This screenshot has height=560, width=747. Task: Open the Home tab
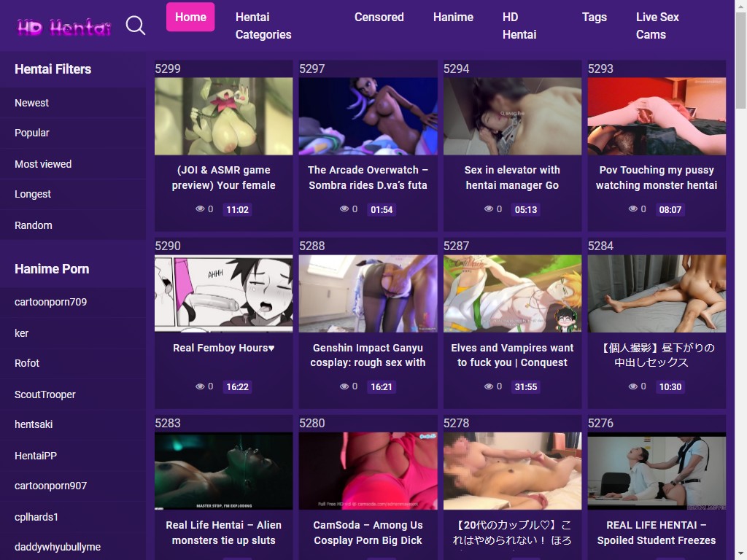tap(190, 17)
